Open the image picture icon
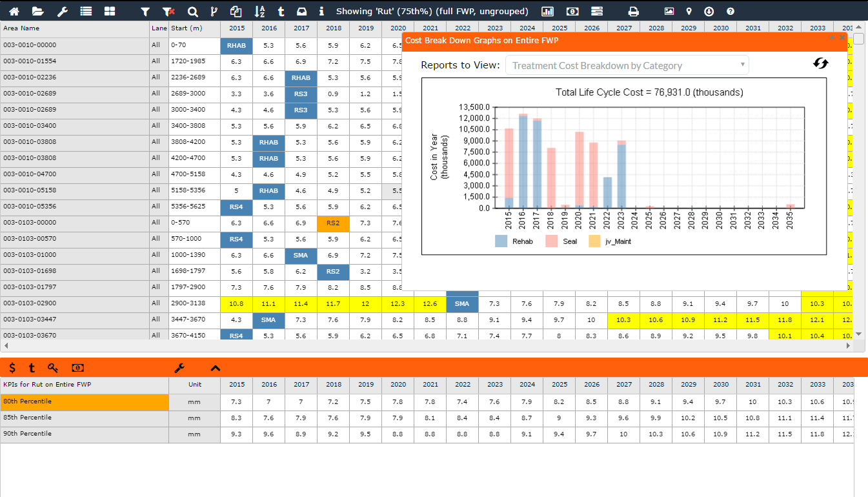 [x=669, y=12]
